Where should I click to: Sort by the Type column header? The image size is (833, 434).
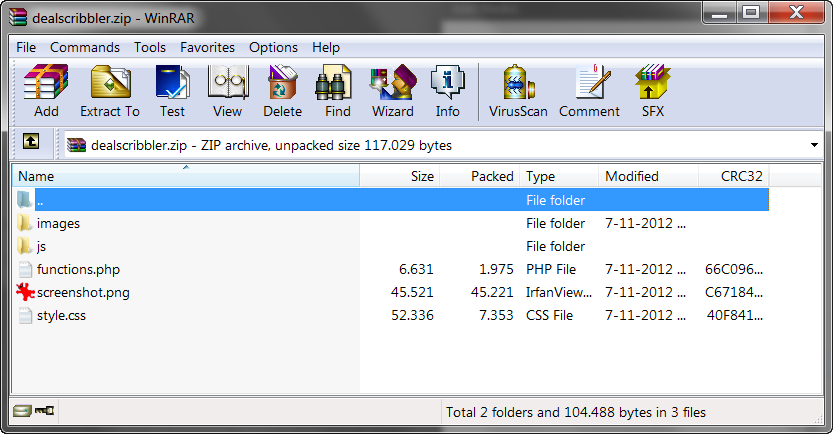point(559,176)
